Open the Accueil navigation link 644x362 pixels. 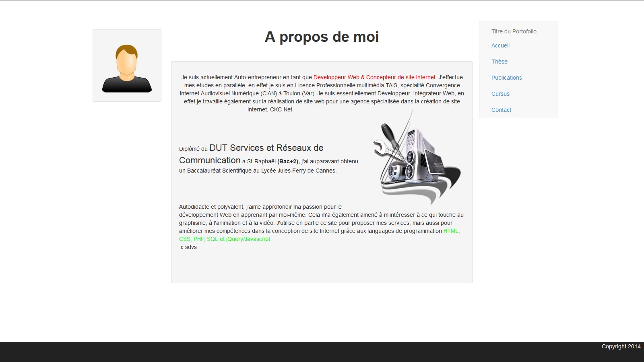click(x=500, y=45)
